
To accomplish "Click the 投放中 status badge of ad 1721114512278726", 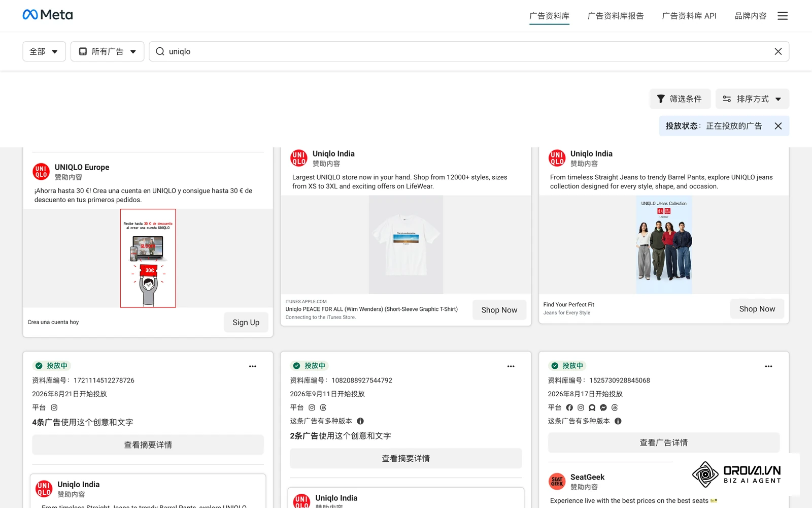I will click(x=52, y=366).
